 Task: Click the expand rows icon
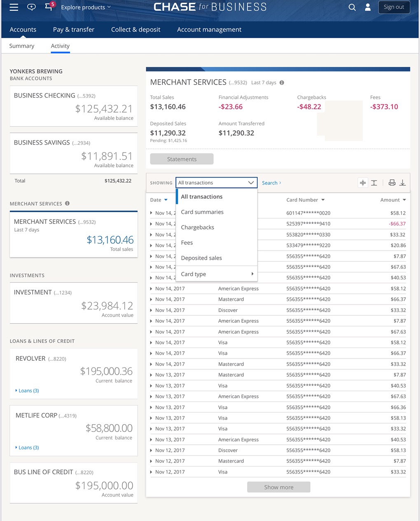pos(374,183)
